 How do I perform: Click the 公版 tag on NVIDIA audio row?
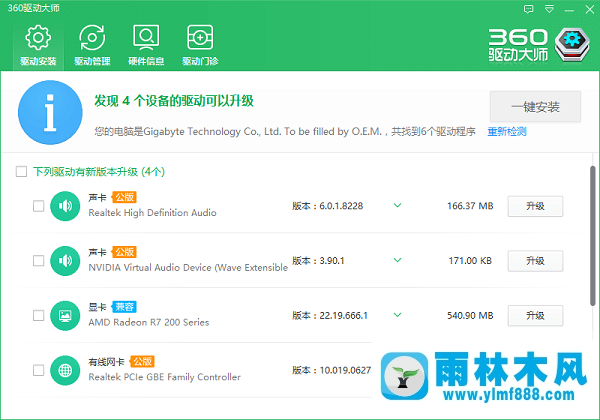124,252
